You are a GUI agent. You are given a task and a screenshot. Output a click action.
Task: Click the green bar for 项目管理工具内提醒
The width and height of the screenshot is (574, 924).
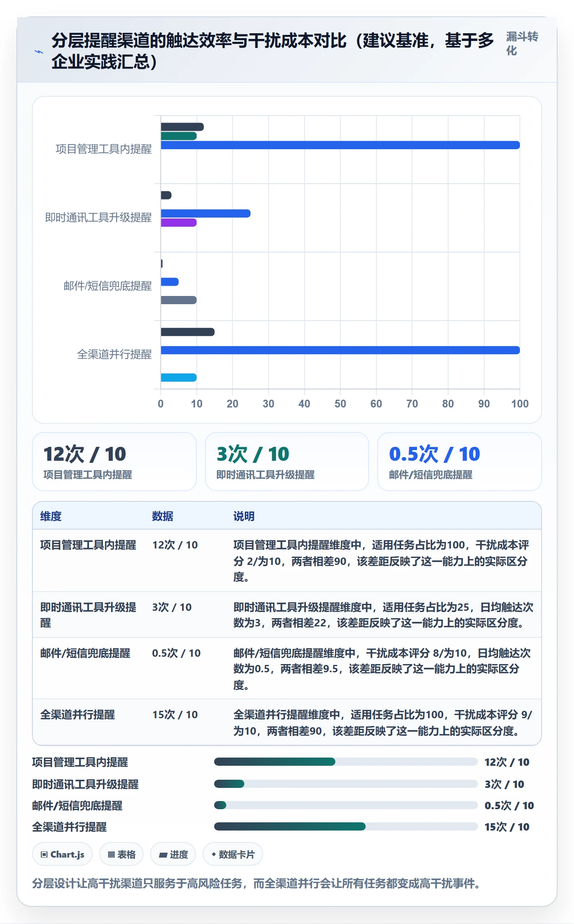(x=179, y=136)
